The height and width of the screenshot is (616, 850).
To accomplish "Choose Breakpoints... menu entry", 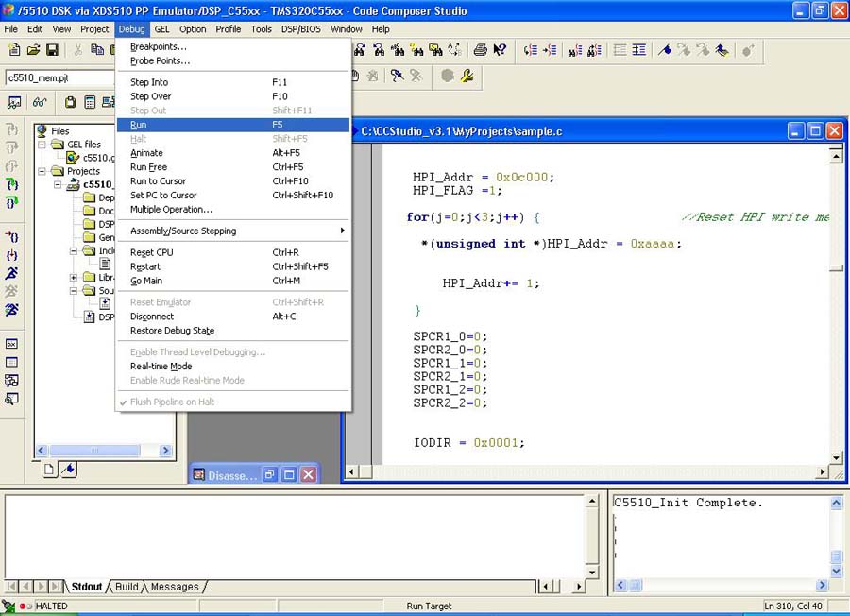I will point(233,46).
